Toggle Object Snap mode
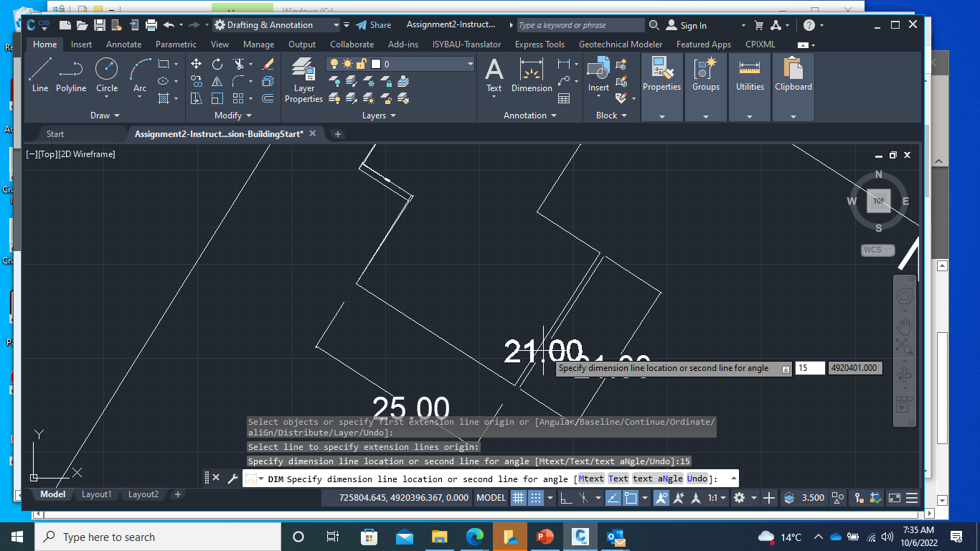This screenshot has height=551, width=980. 630,498
